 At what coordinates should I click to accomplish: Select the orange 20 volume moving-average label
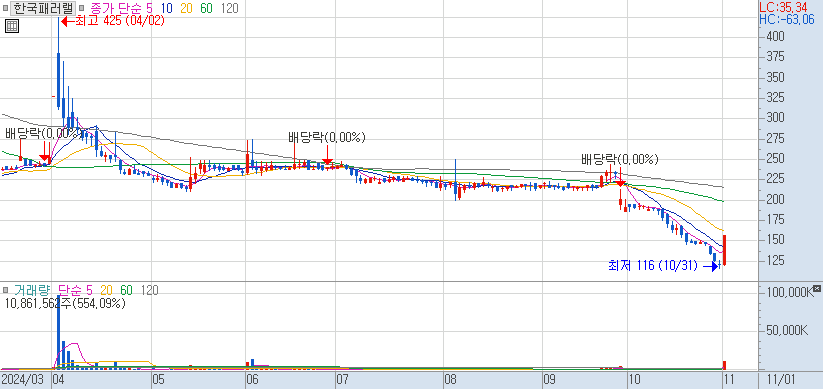(x=107, y=290)
